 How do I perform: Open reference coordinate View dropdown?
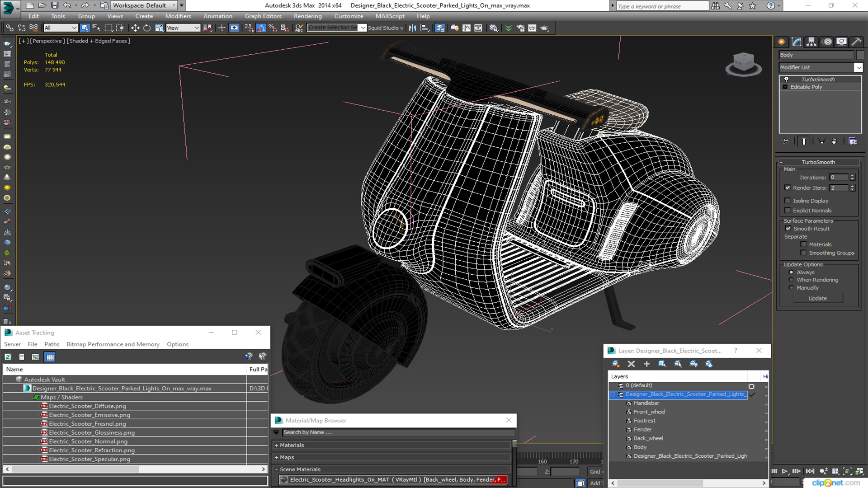click(183, 28)
